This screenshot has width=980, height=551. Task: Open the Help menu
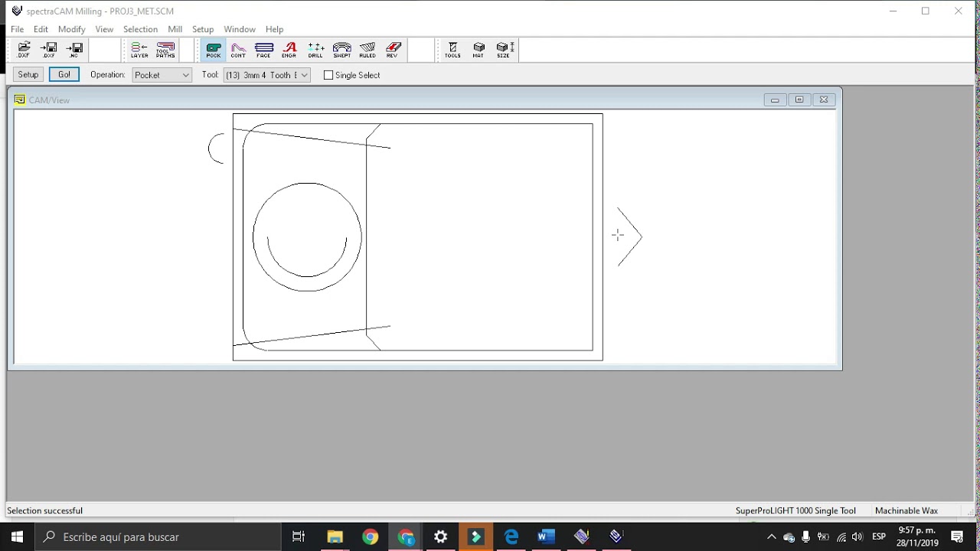pyautogui.click(x=274, y=29)
